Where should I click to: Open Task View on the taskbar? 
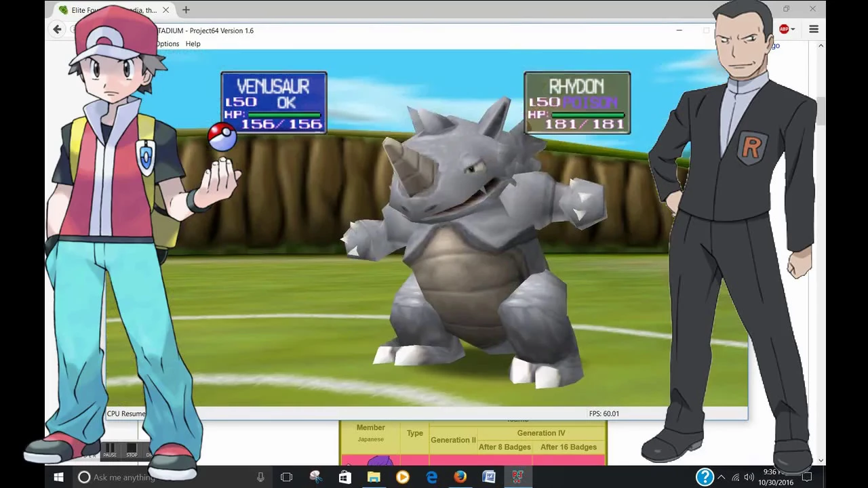click(286, 477)
